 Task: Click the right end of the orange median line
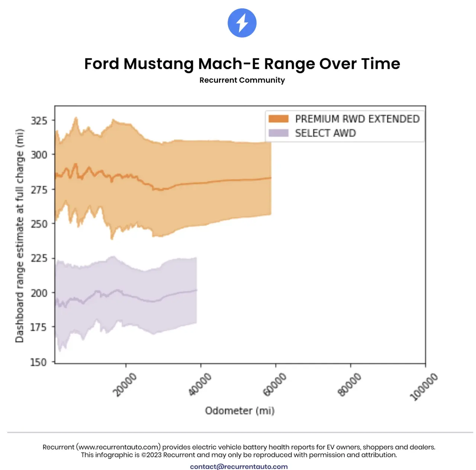[270, 178]
